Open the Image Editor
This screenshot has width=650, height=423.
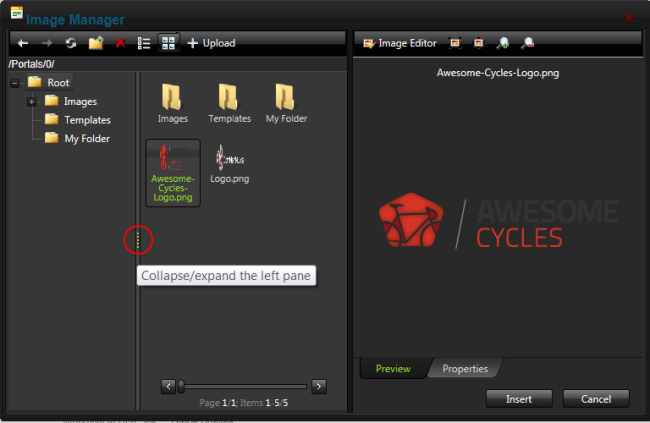tap(400, 43)
